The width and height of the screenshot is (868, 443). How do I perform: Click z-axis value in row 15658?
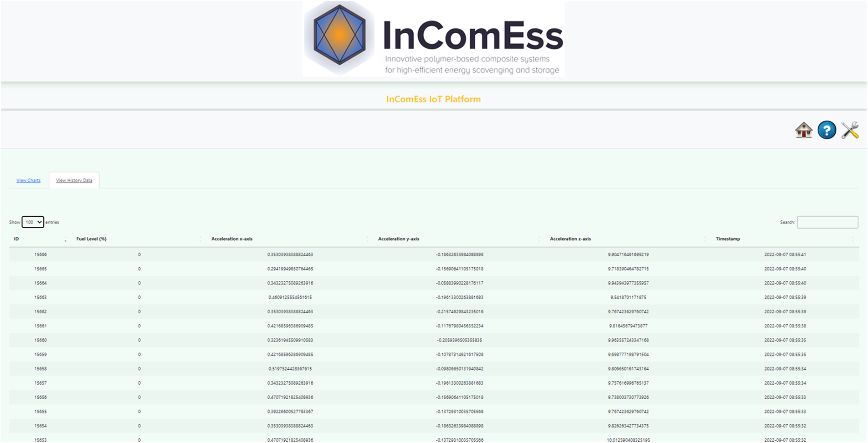click(628, 369)
